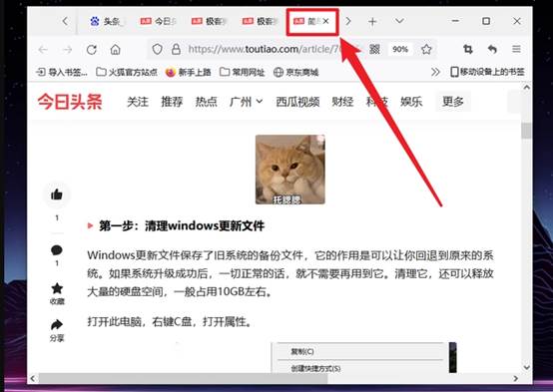The height and width of the screenshot is (392, 553).
Task: View tracking protection shield info
Action: tap(158, 49)
